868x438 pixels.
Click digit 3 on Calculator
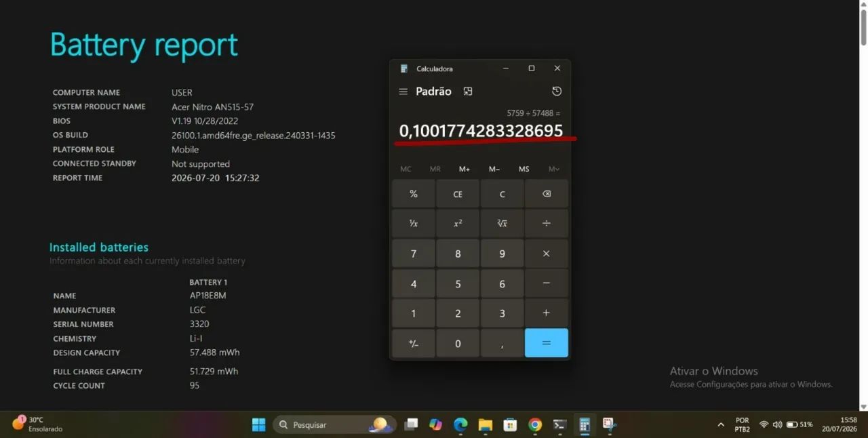point(502,313)
